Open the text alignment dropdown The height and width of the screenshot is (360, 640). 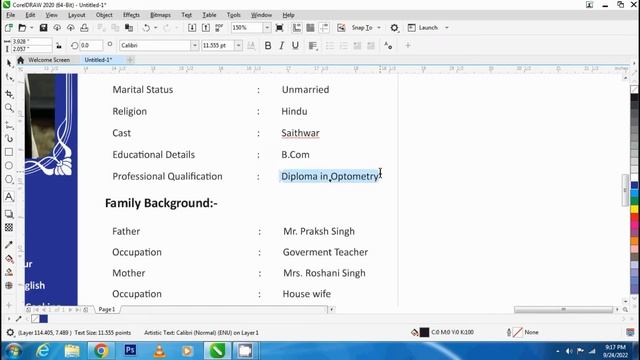[313, 46]
